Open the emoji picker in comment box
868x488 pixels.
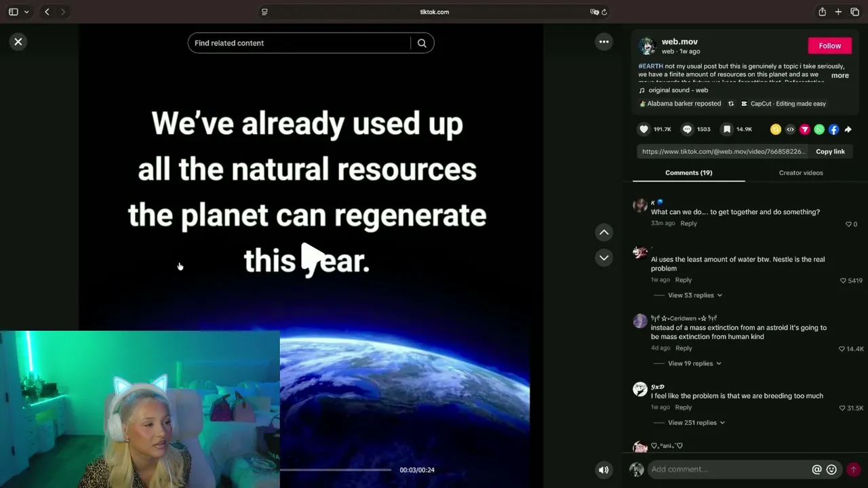click(x=831, y=470)
